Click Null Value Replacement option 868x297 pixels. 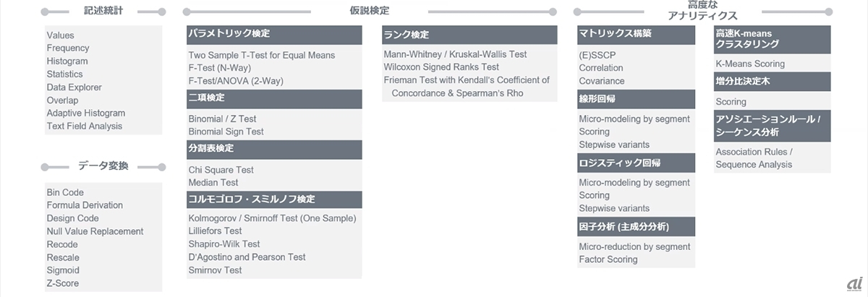(95, 231)
